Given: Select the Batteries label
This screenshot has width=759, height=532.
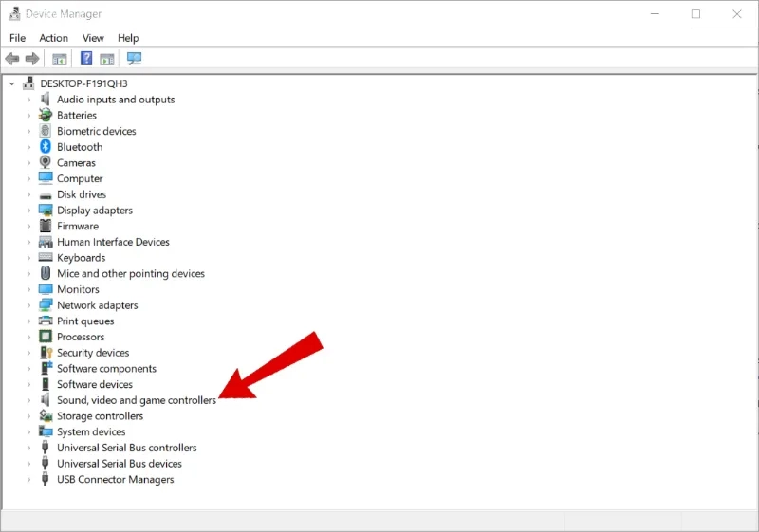Looking at the screenshot, I should [77, 115].
